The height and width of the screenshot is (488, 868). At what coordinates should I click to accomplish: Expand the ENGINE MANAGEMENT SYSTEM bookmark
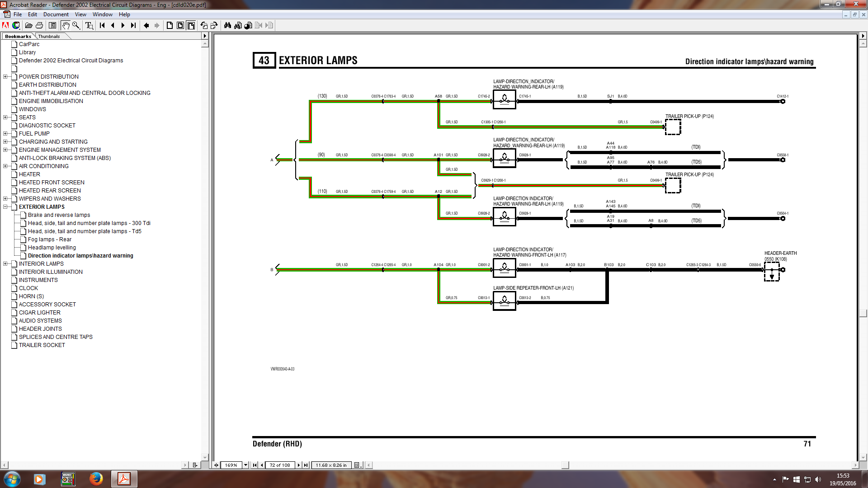[x=5, y=150]
